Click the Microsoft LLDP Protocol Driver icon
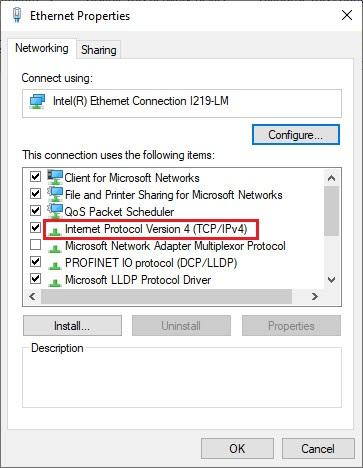This screenshot has height=468, width=363. pyautogui.click(x=55, y=282)
